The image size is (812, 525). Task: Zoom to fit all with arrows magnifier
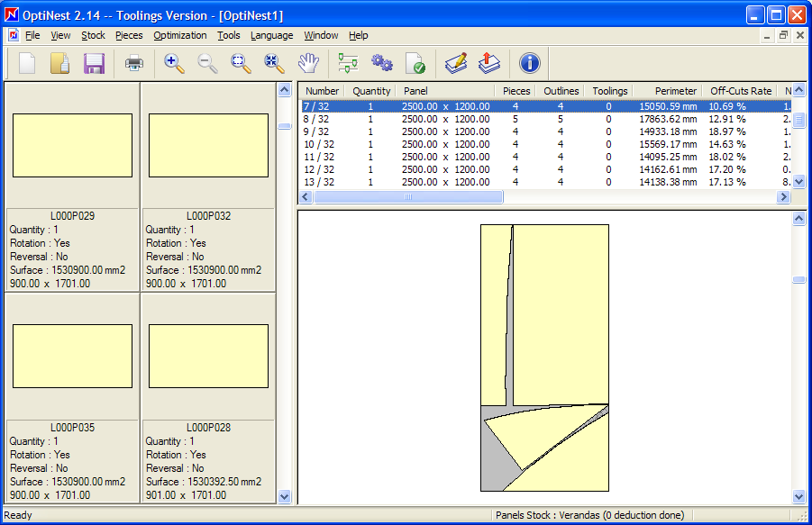pos(274,64)
